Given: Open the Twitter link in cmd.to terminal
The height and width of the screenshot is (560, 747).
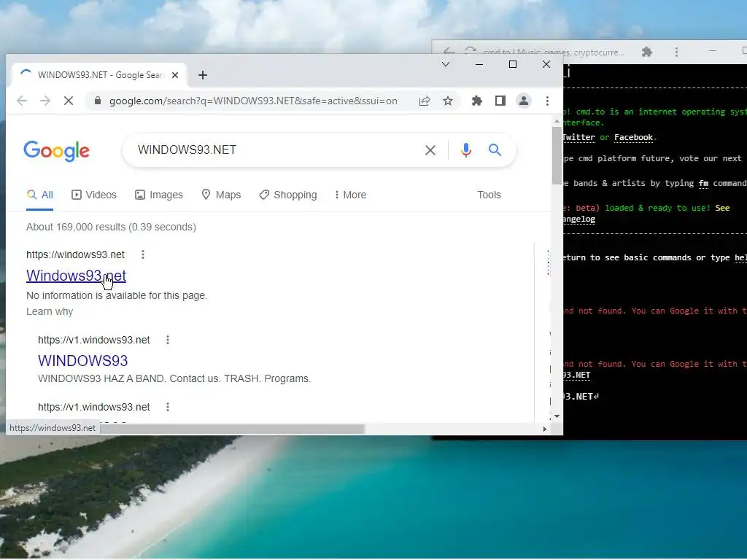Looking at the screenshot, I should tap(578, 137).
